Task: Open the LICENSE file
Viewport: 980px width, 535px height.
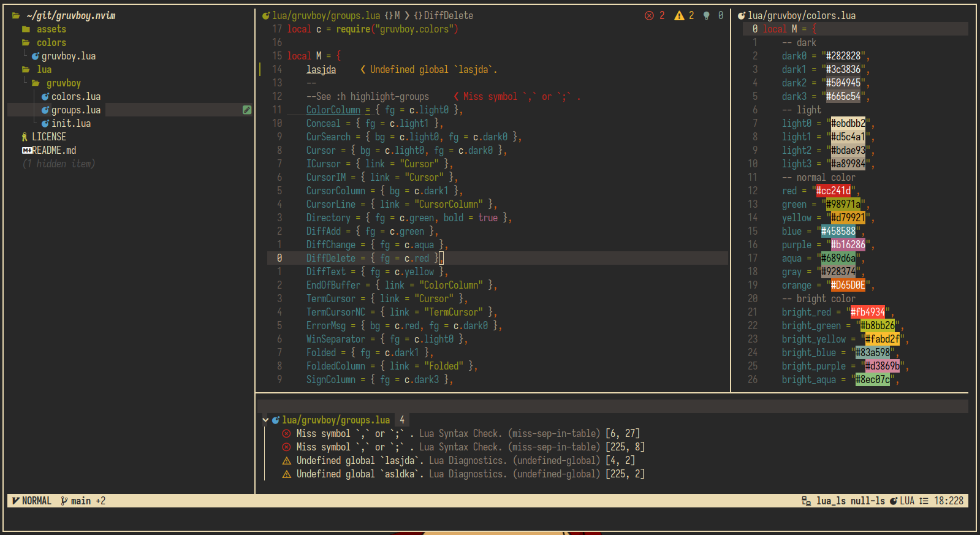Action: [49, 137]
